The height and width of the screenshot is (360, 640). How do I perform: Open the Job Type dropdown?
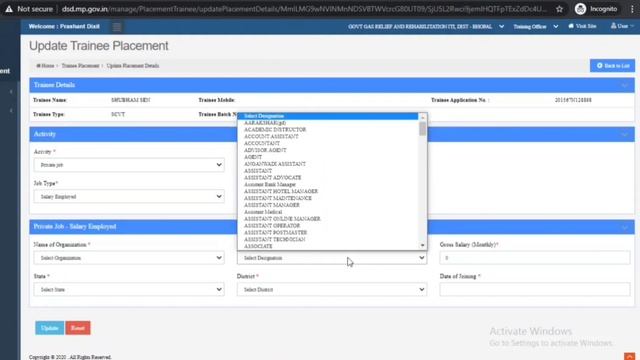pyautogui.click(x=129, y=197)
